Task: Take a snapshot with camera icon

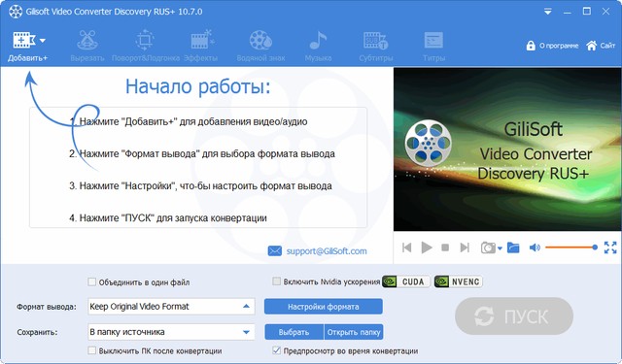Action: (488, 248)
